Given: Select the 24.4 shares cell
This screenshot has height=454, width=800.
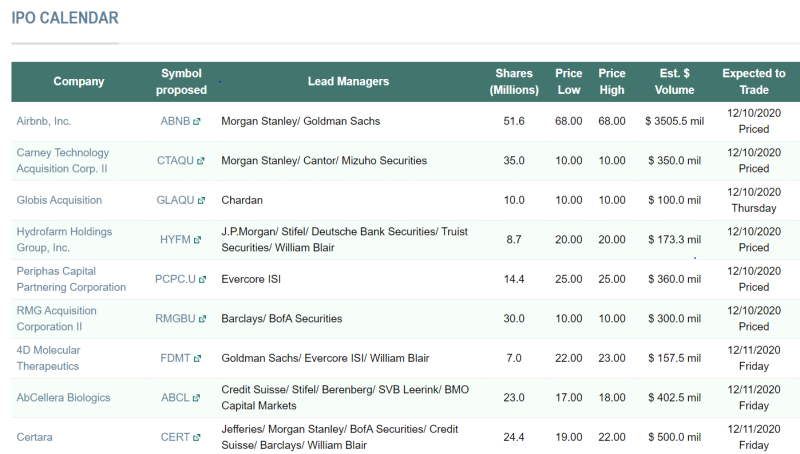Looking at the screenshot, I should click(x=514, y=438).
